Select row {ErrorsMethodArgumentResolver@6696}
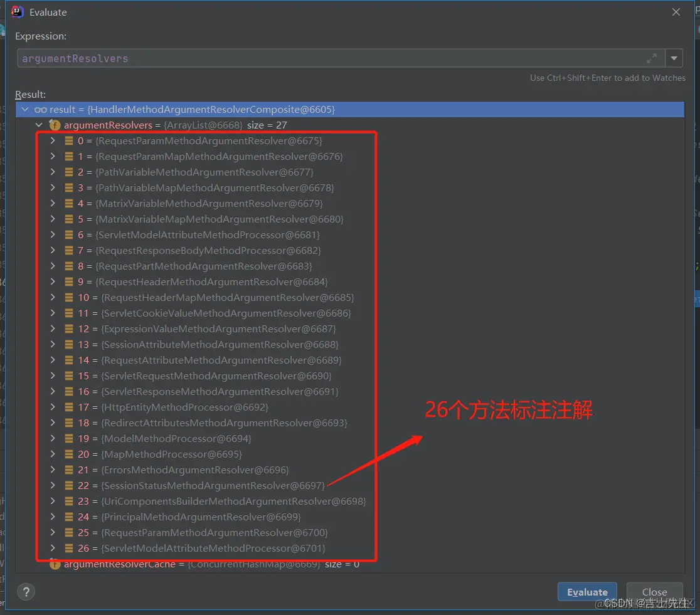Image resolution: width=700 pixels, height=615 pixels. [350, 470]
